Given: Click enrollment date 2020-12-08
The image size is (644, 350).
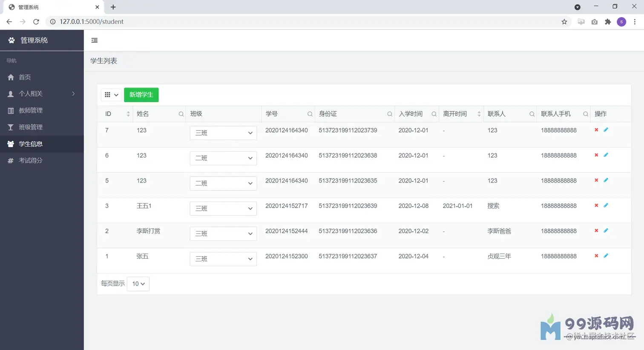Looking at the screenshot, I should (x=414, y=206).
